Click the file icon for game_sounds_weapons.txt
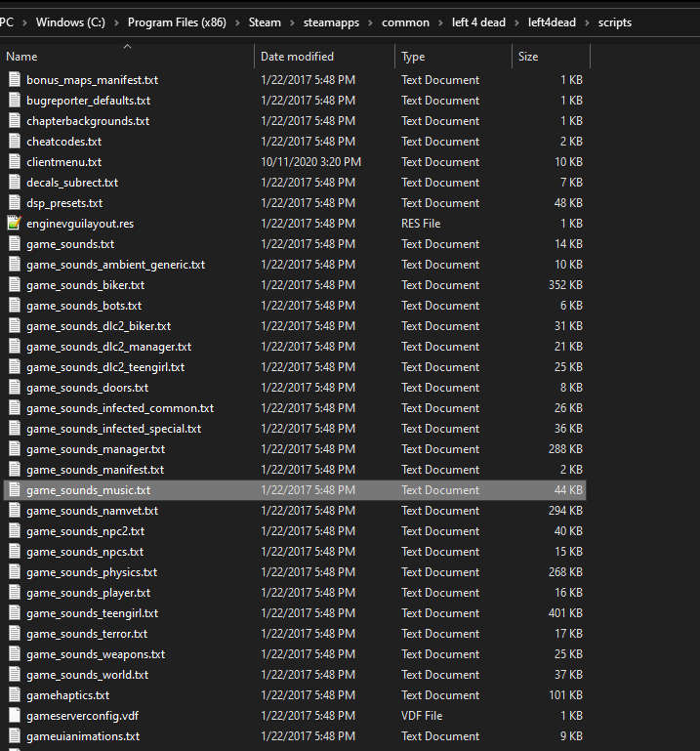Image resolution: width=700 pixels, height=751 pixels. 15,654
